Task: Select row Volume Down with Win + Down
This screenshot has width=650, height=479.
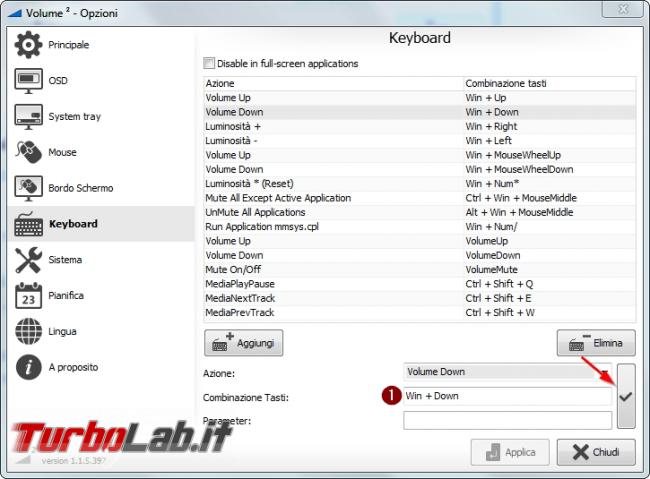Action: pos(420,112)
